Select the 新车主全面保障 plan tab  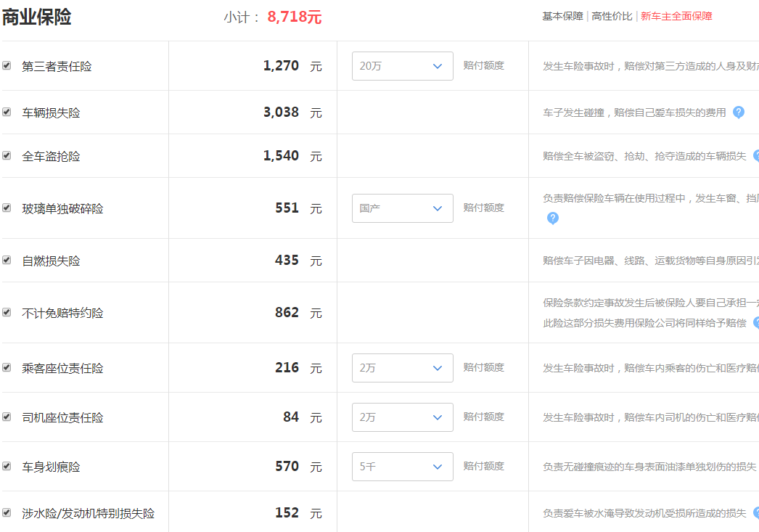[x=676, y=16]
